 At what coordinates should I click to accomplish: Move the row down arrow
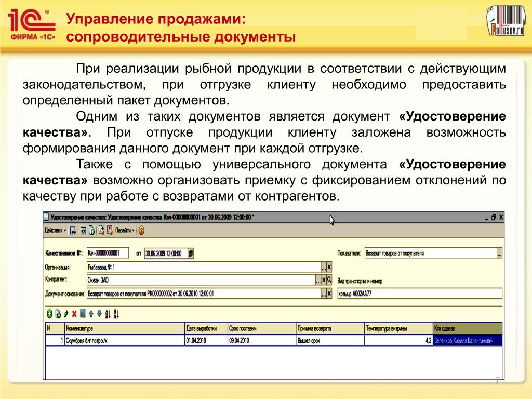[99, 314]
